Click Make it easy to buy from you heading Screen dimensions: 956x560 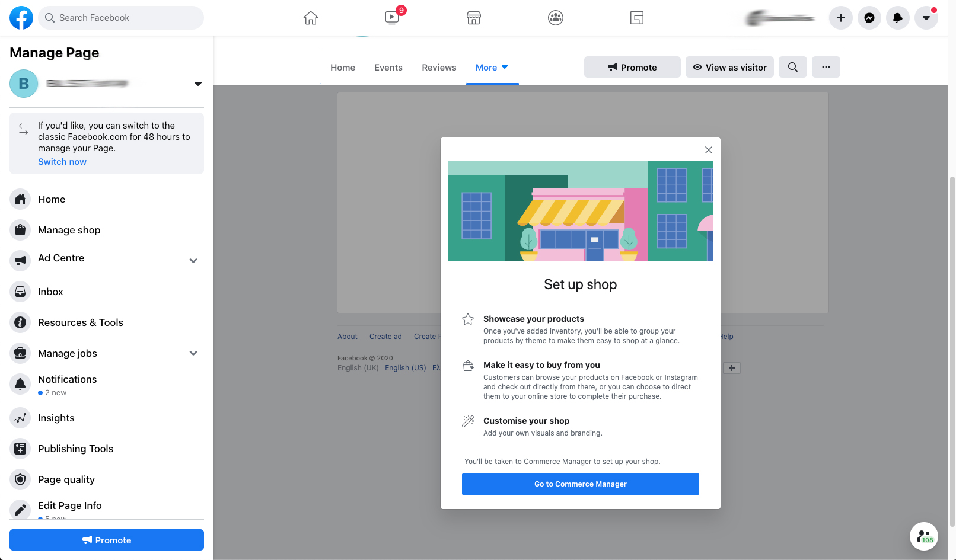tap(541, 365)
